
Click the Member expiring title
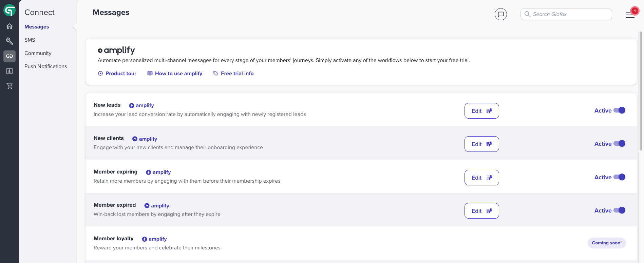[x=116, y=172]
